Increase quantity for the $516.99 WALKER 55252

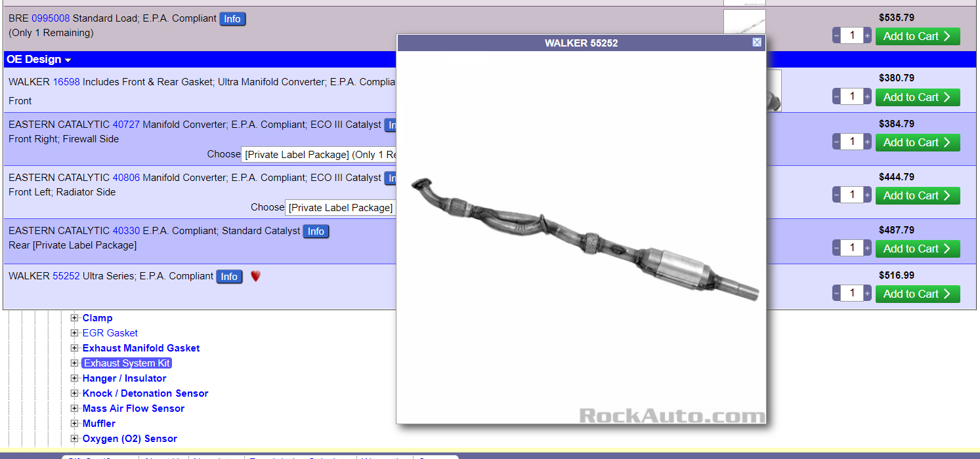867,293
